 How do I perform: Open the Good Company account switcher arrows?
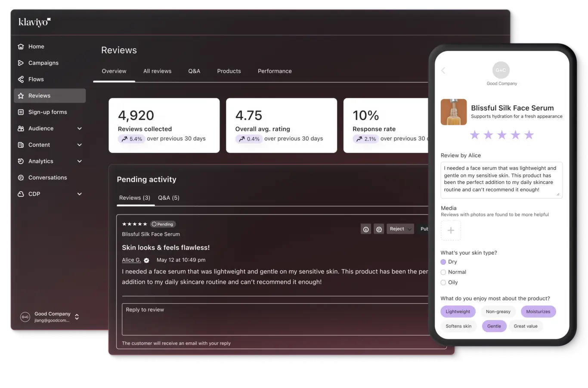click(x=77, y=317)
